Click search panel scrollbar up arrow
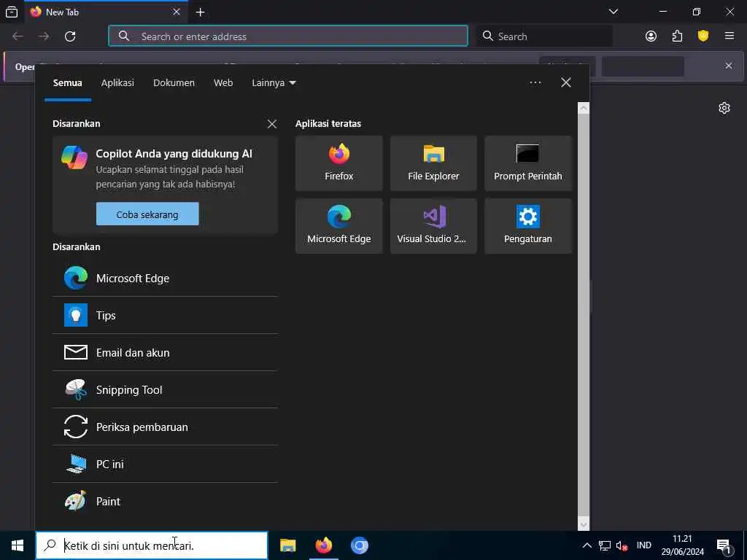747x560 pixels. 584,108
